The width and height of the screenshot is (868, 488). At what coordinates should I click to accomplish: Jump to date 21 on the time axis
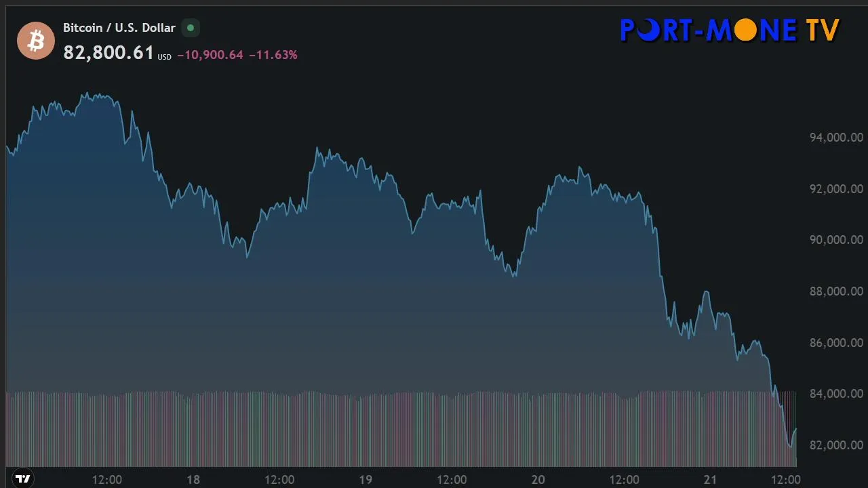point(710,480)
